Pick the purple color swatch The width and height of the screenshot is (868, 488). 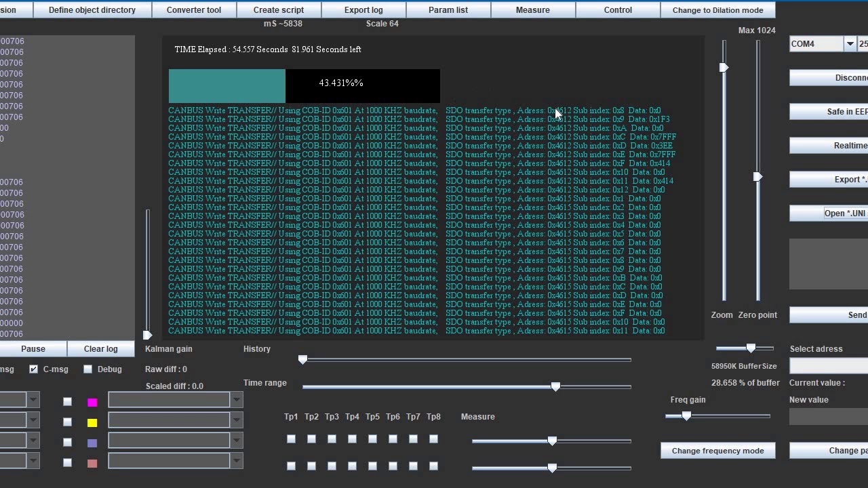(92, 443)
